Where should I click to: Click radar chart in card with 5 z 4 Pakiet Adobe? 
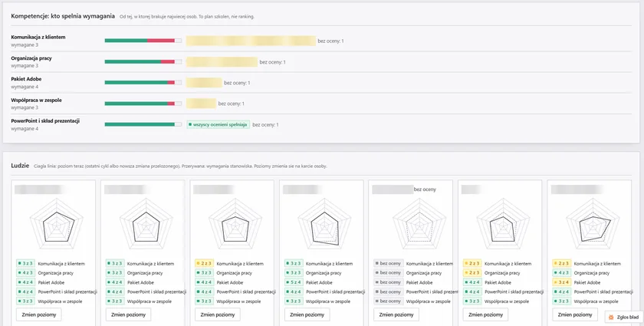(x=324, y=225)
